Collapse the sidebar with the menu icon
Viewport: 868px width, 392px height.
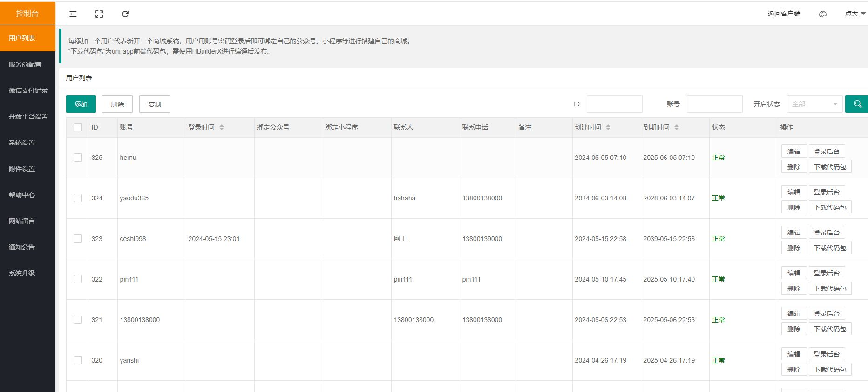click(x=73, y=14)
